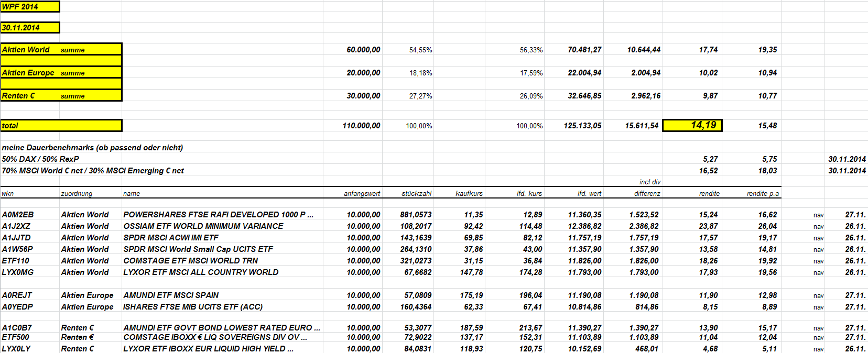Image resolution: width=868 pixels, height=353 pixels.
Task: Click the Renten € summe cell
Action: click(61, 95)
